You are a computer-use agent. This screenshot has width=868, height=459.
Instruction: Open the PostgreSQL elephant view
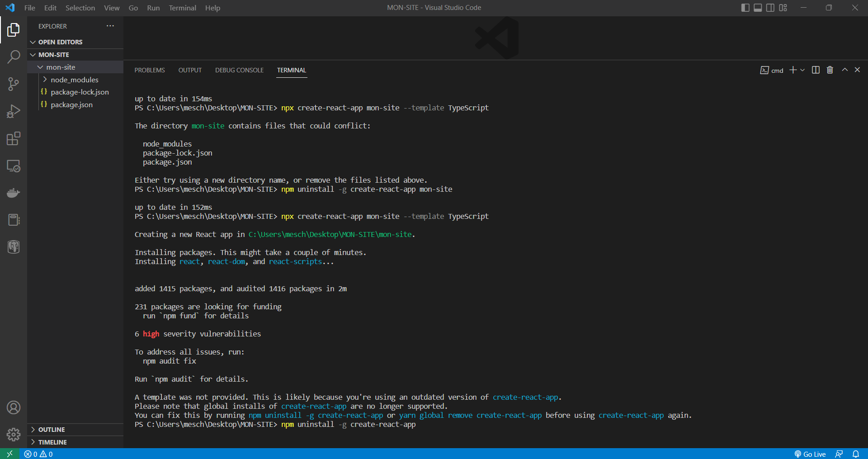pyautogui.click(x=14, y=247)
